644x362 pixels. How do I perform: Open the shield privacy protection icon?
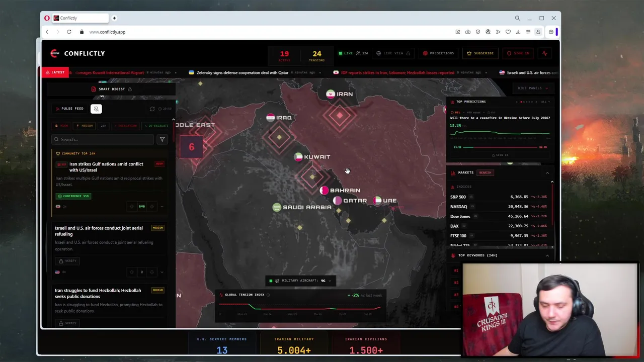point(478,32)
